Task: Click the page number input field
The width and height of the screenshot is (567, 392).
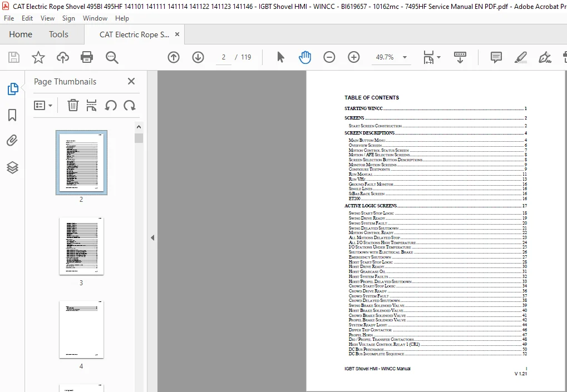Action: coord(224,57)
